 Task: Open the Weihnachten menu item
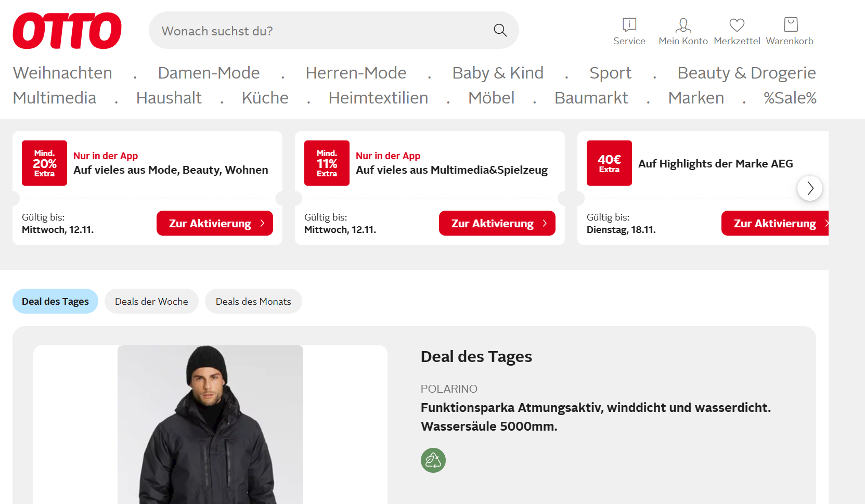(62, 73)
